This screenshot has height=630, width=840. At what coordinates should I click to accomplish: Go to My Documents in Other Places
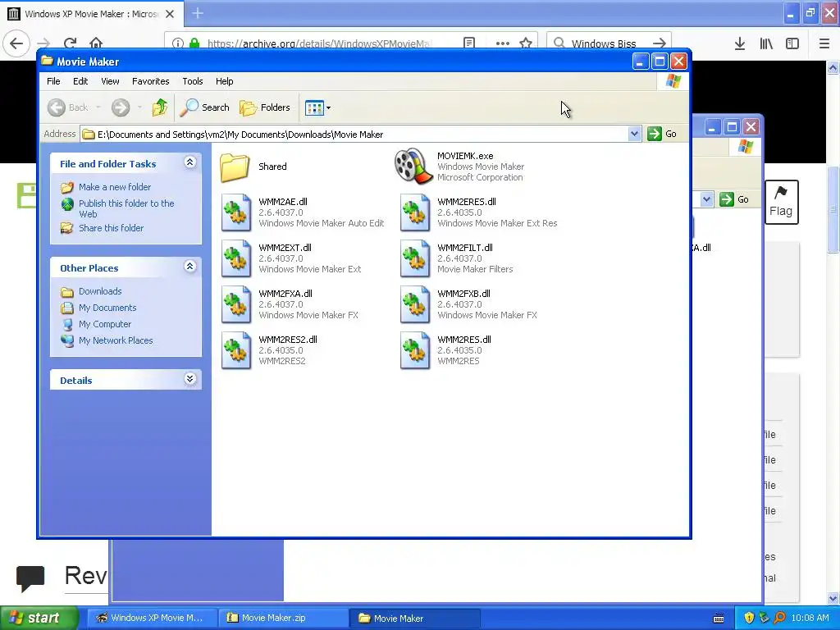107,308
